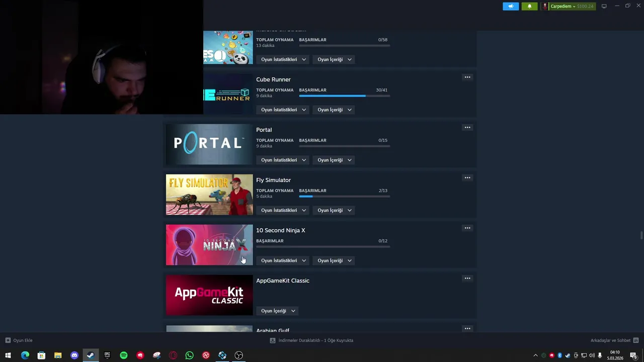Open volume control in system tray
Image resolution: width=644 pixels, height=362 pixels.
(592, 355)
